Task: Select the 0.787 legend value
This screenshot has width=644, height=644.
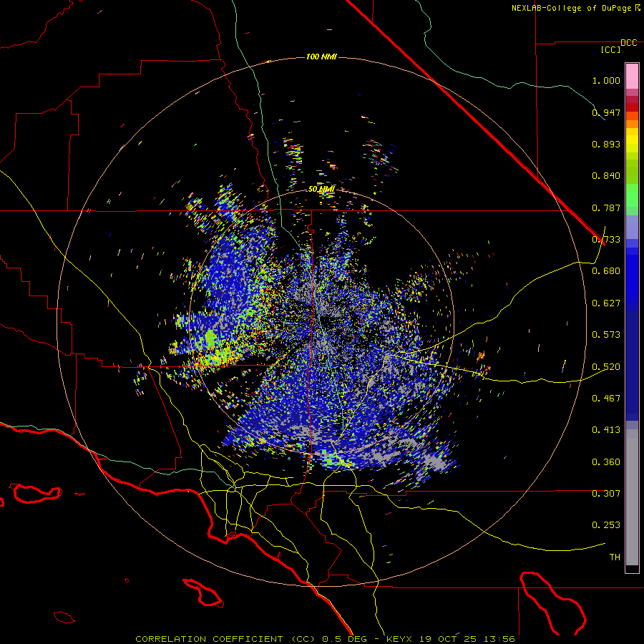Action: pos(606,208)
